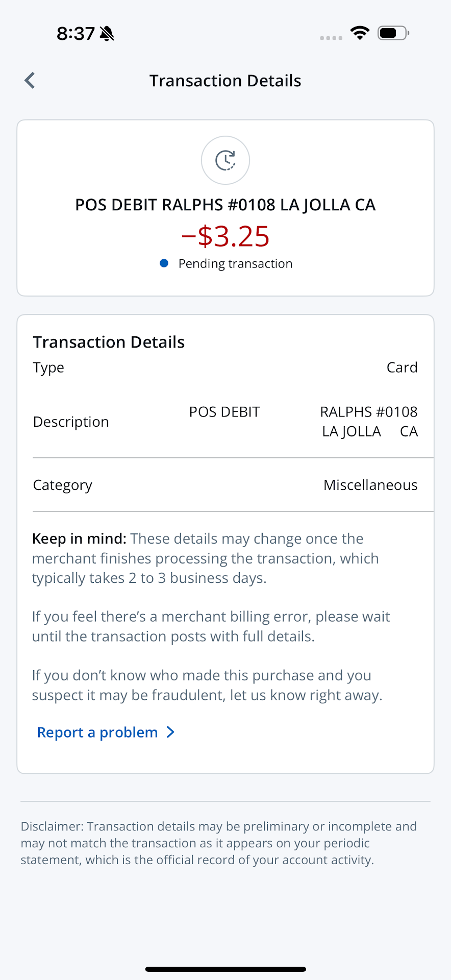
Task: Tap the Card type value
Action: [402, 367]
